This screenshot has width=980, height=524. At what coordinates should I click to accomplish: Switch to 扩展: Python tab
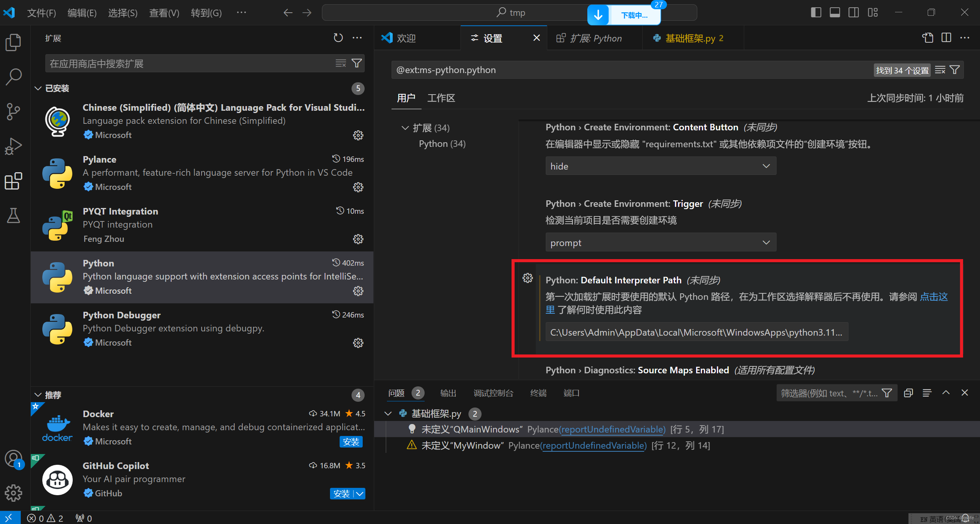[x=595, y=38]
